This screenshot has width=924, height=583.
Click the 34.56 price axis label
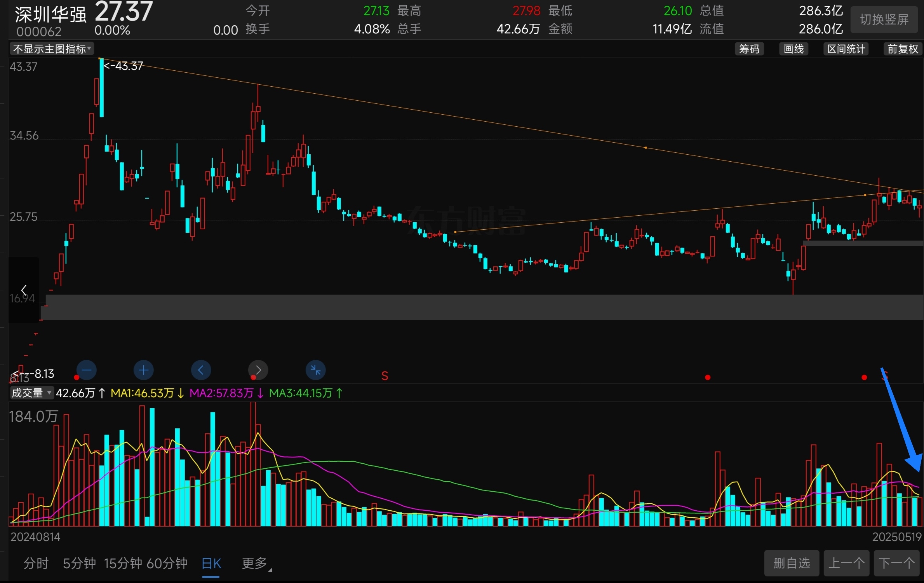(x=24, y=135)
